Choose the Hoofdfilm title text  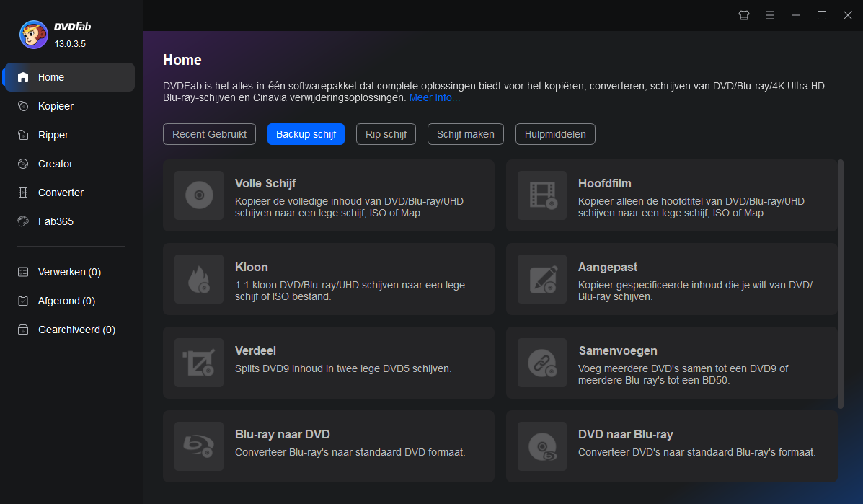(604, 183)
